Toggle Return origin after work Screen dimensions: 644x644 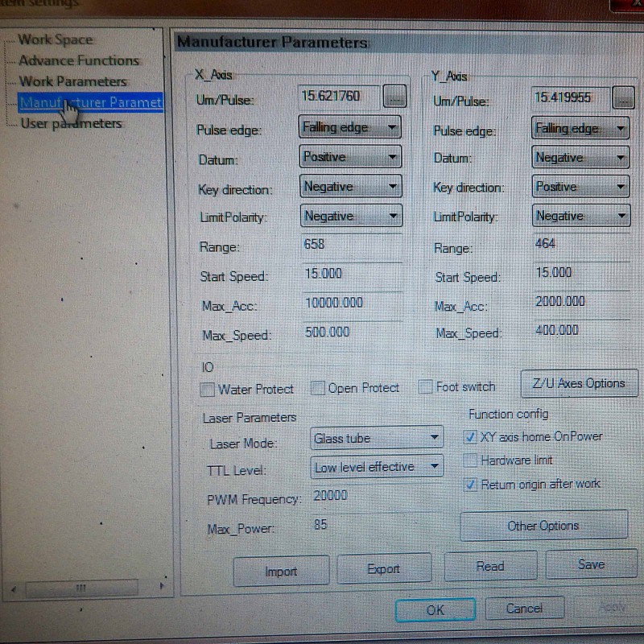(x=471, y=485)
